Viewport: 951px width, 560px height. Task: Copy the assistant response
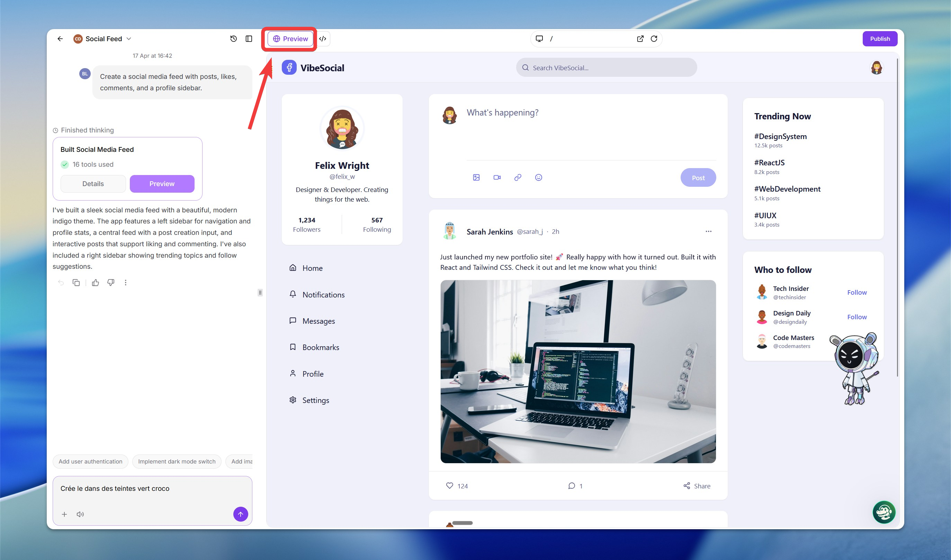pyautogui.click(x=76, y=283)
